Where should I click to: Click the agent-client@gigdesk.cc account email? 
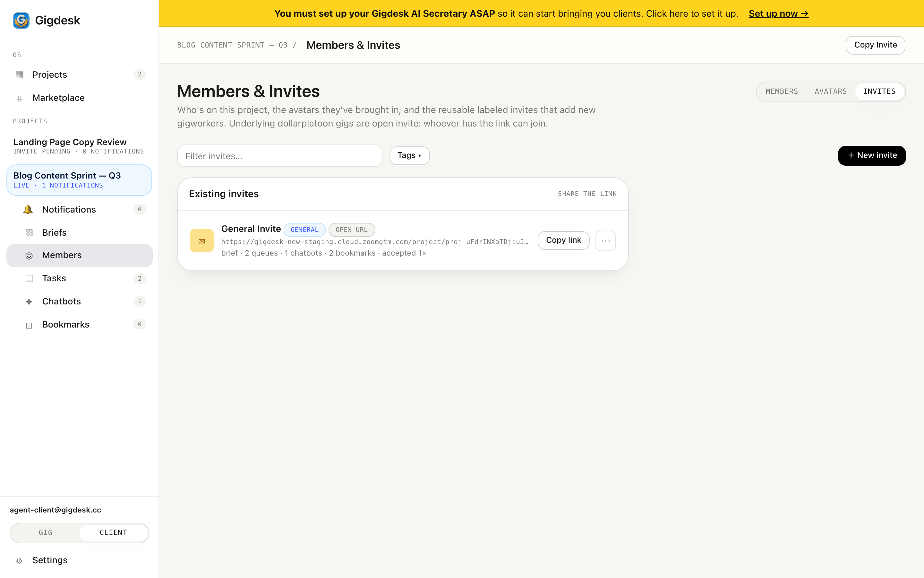56,510
